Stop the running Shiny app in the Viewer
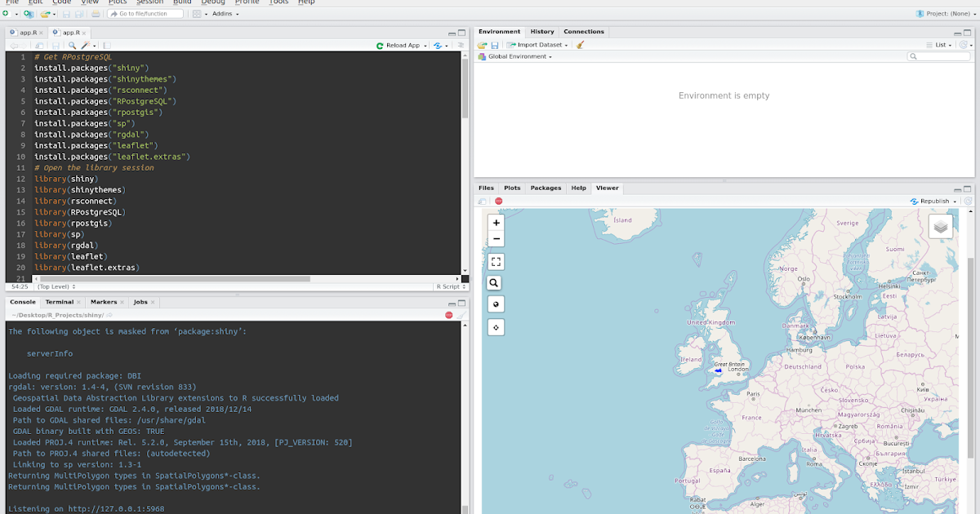 (499, 201)
